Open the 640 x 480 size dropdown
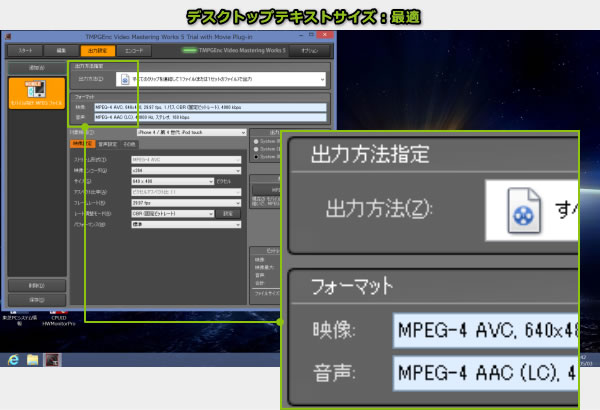Viewport: 600px width, 410px height. tap(173, 181)
